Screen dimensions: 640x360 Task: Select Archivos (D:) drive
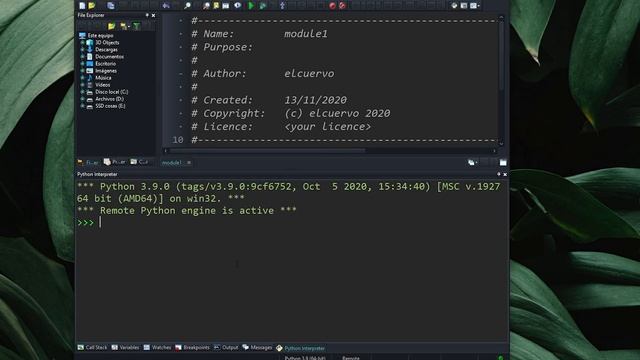tap(109, 99)
